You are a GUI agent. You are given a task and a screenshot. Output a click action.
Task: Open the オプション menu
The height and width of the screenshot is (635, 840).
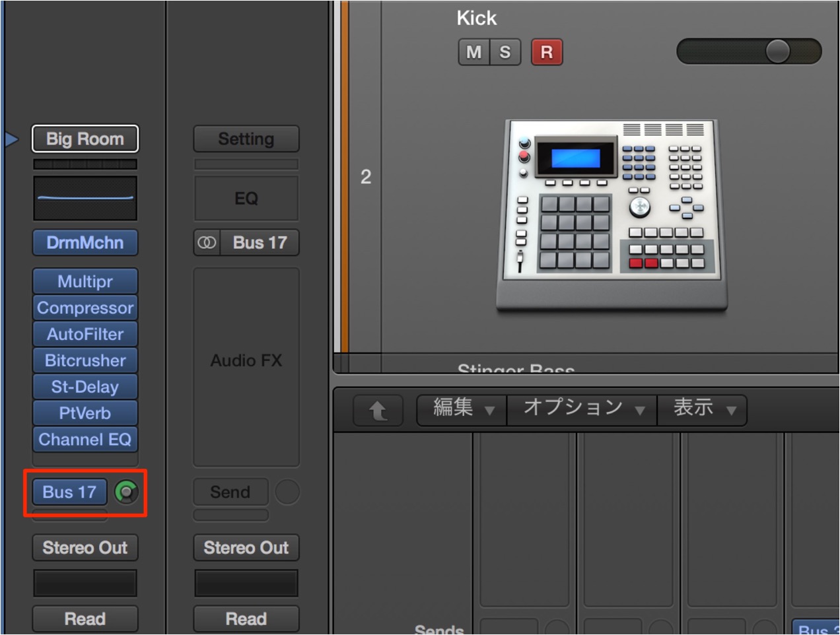click(x=582, y=409)
